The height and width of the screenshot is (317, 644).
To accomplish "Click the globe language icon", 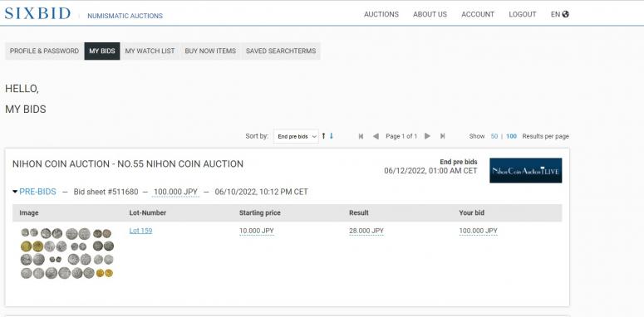I will click(566, 14).
